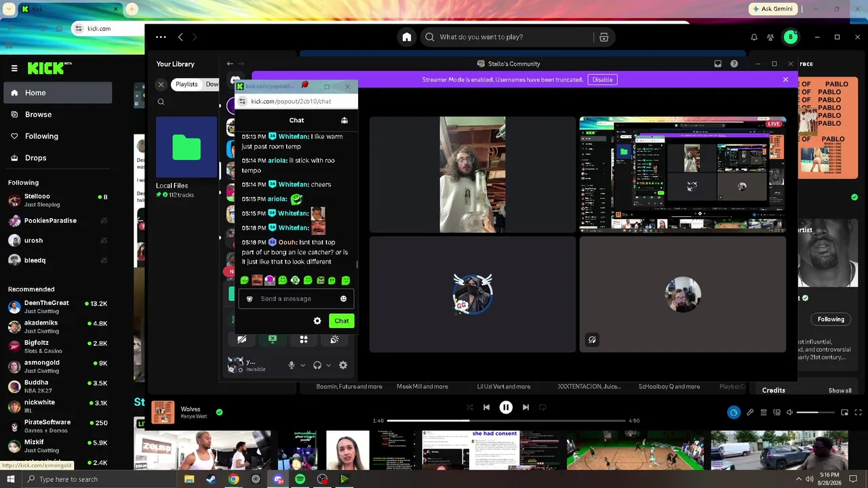
Task: Open Stellooo's channel in Following list
Action: pyautogui.click(x=58, y=200)
